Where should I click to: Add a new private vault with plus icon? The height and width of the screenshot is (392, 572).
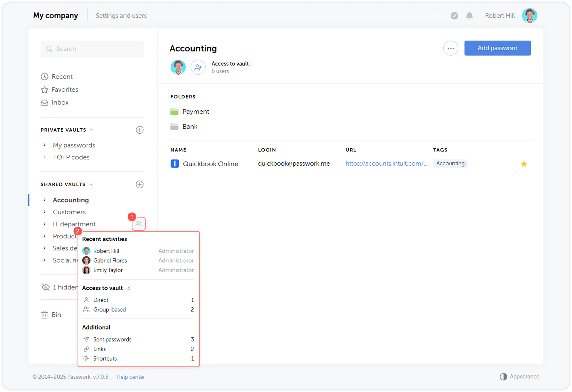(139, 130)
